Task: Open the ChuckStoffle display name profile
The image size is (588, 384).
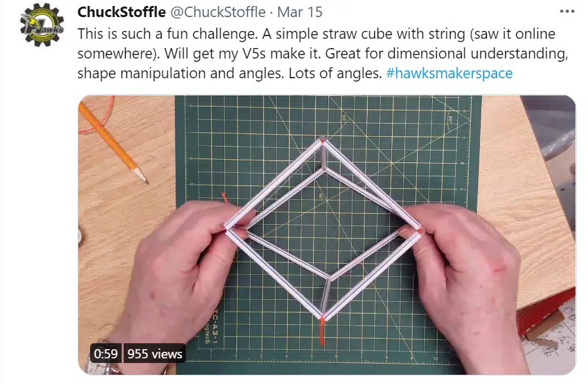Action: [122, 12]
